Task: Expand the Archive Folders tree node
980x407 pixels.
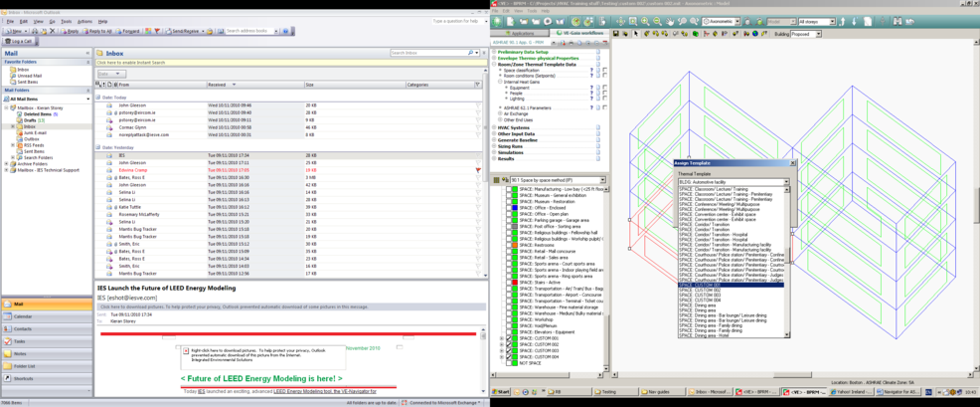Action: (6, 164)
